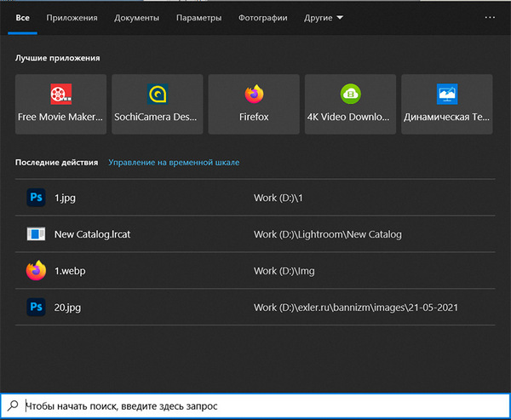
Task: Open the Динамическая Тема app tile
Action: [x=446, y=104]
